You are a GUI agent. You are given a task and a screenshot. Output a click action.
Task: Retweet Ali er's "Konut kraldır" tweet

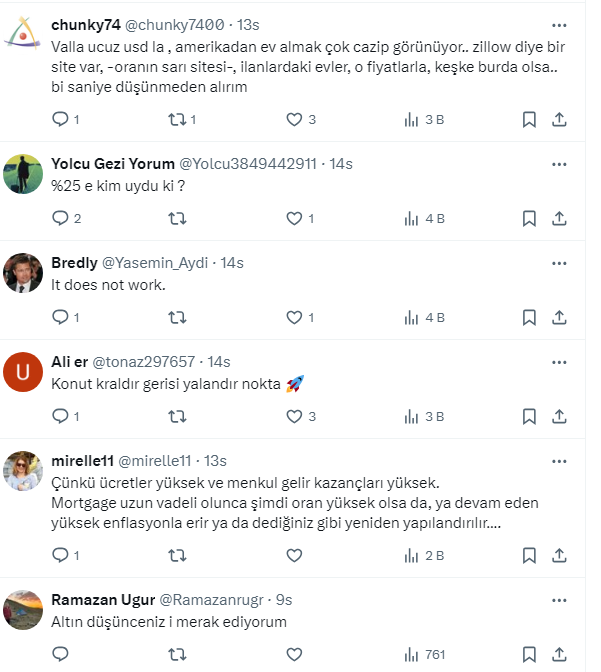tap(177, 417)
